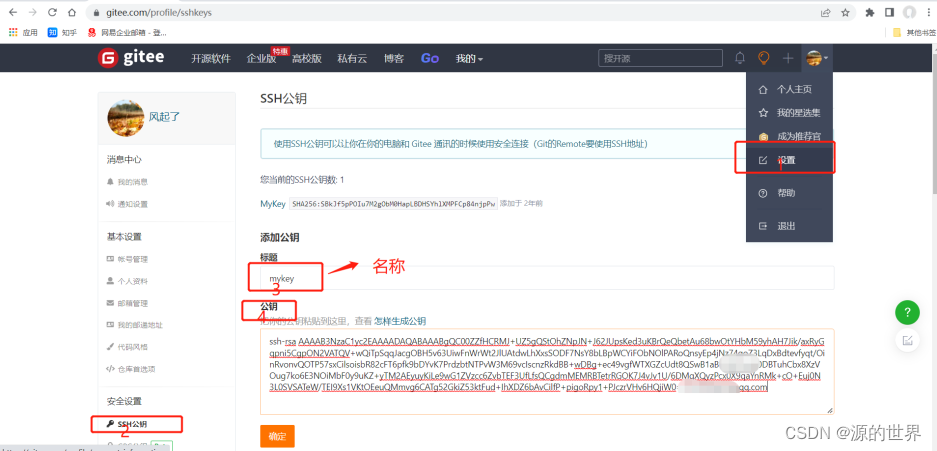Expand the 我的 dropdown in navigation
This screenshot has height=451, width=937.
469,59
